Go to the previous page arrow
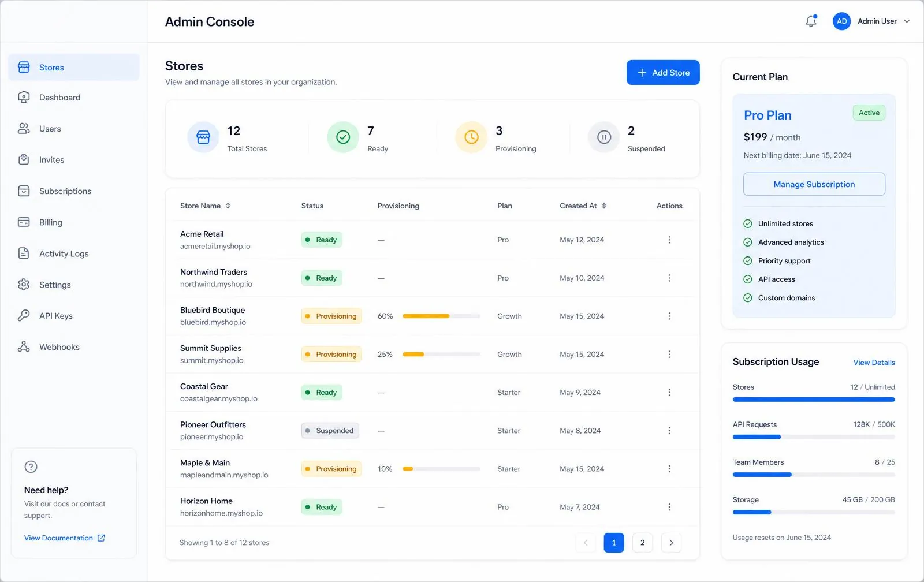Screen dimensions: 924x582 (586, 543)
